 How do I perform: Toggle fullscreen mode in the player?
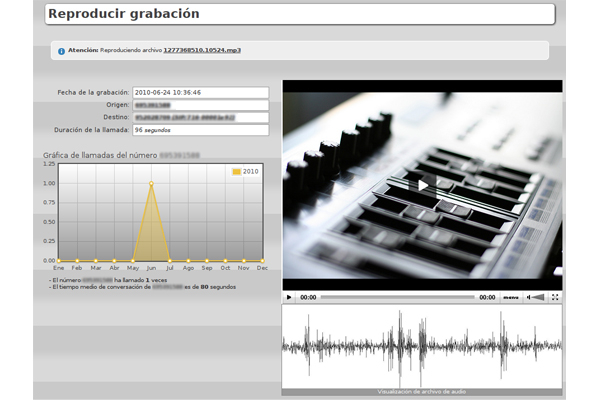point(555,297)
